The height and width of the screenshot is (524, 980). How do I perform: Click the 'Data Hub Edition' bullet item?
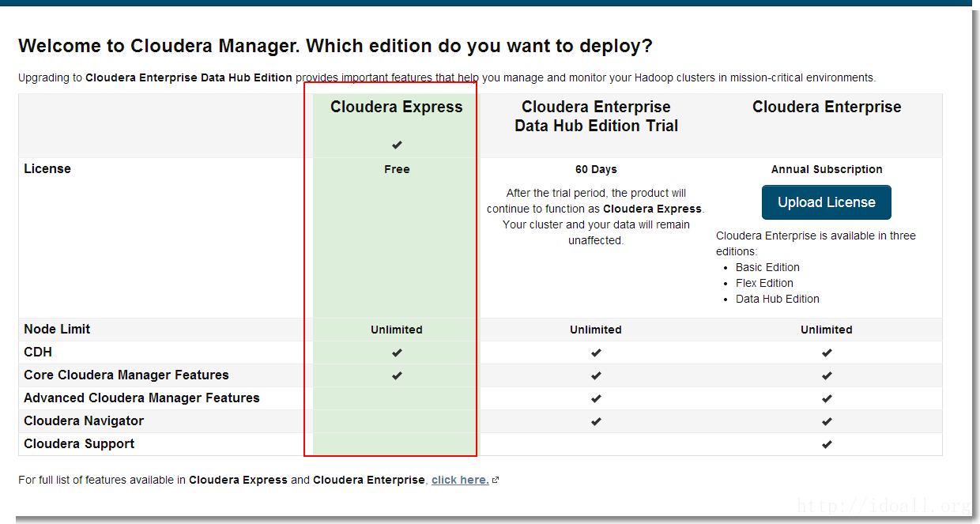(778, 299)
